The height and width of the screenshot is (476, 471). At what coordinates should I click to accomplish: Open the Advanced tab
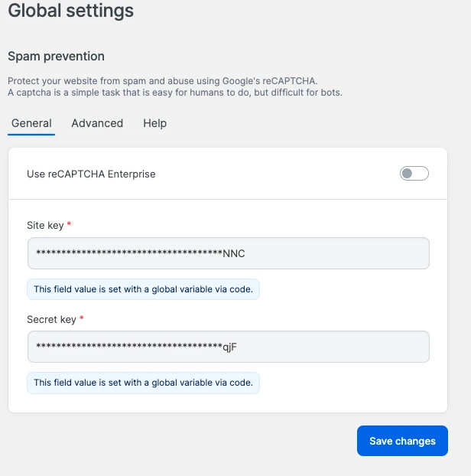tap(97, 123)
